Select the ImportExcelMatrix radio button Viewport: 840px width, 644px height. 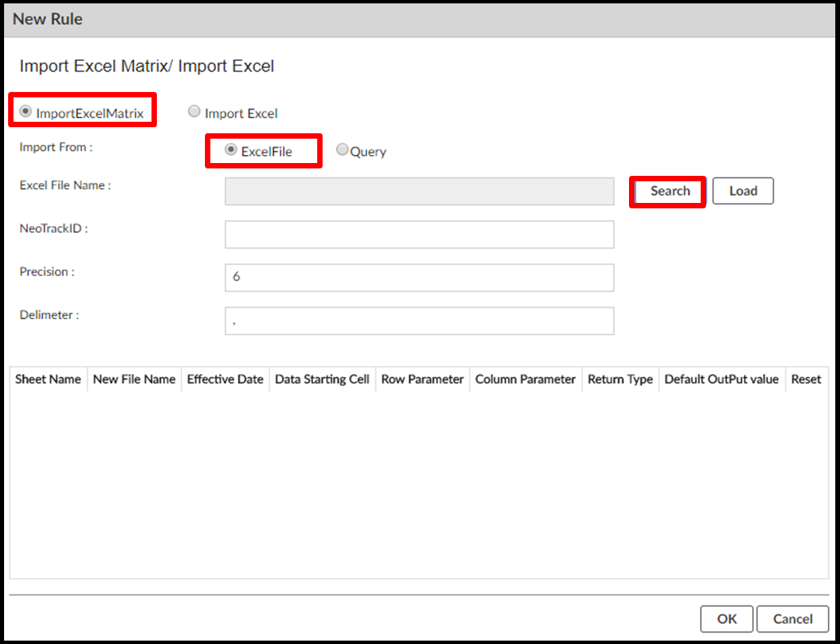coord(26,112)
